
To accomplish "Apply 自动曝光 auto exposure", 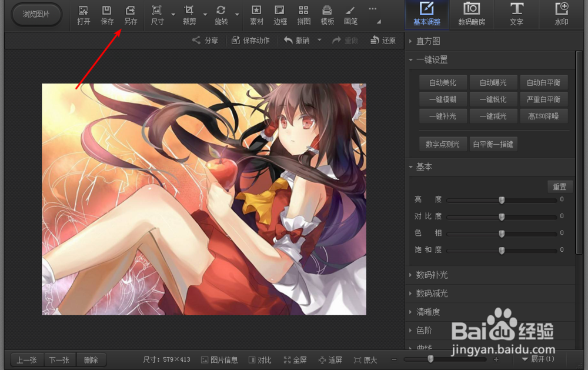I will 493,82.
